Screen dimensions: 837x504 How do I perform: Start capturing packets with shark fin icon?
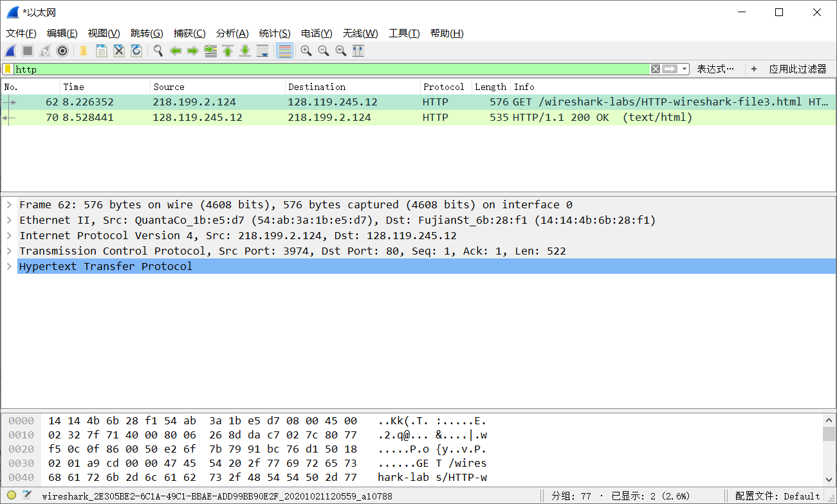[x=10, y=51]
